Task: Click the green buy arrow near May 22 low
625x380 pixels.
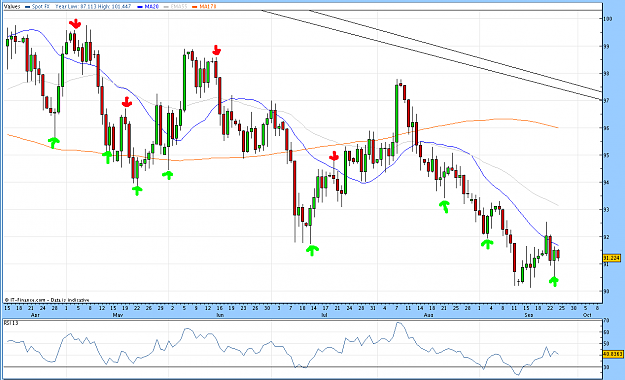Action: pyautogui.click(x=137, y=191)
